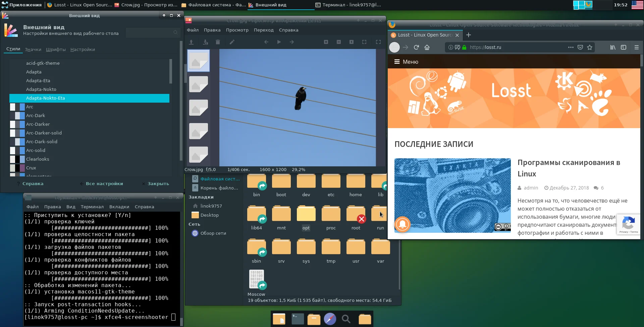This screenshot has height=327, width=644.
Task: Open Firefox Library icon
Action: [613, 47]
